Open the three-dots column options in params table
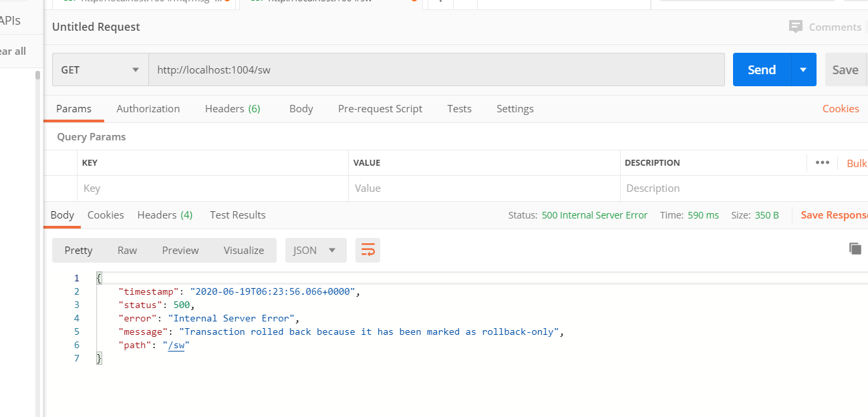Image resolution: width=868 pixels, height=417 pixels. pyautogui.click(x=822, y=162)
